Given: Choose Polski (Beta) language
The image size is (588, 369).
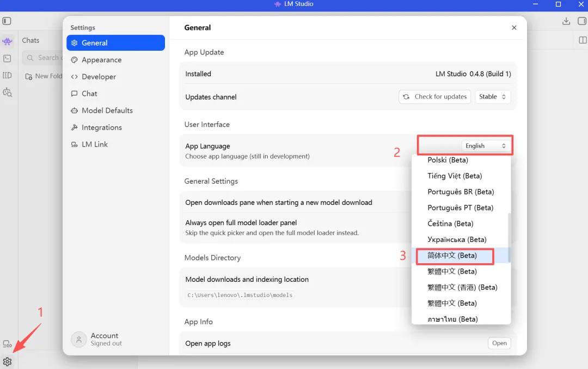Looking at the screenshot, I should coord(461,160).
